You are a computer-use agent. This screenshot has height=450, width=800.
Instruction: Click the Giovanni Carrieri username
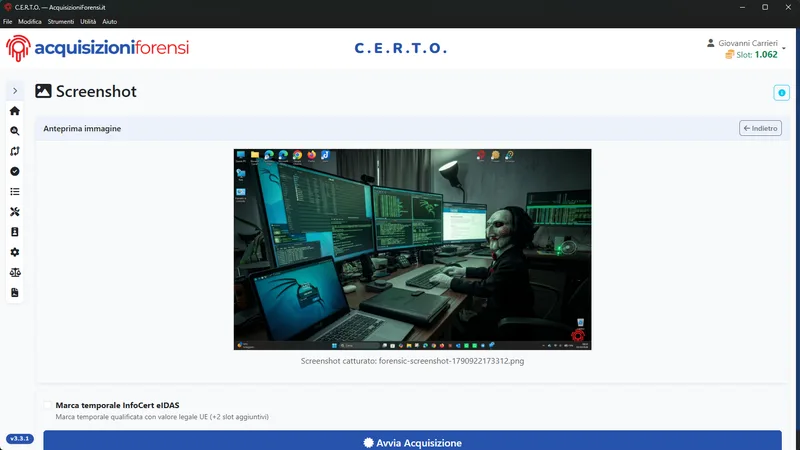747,43
